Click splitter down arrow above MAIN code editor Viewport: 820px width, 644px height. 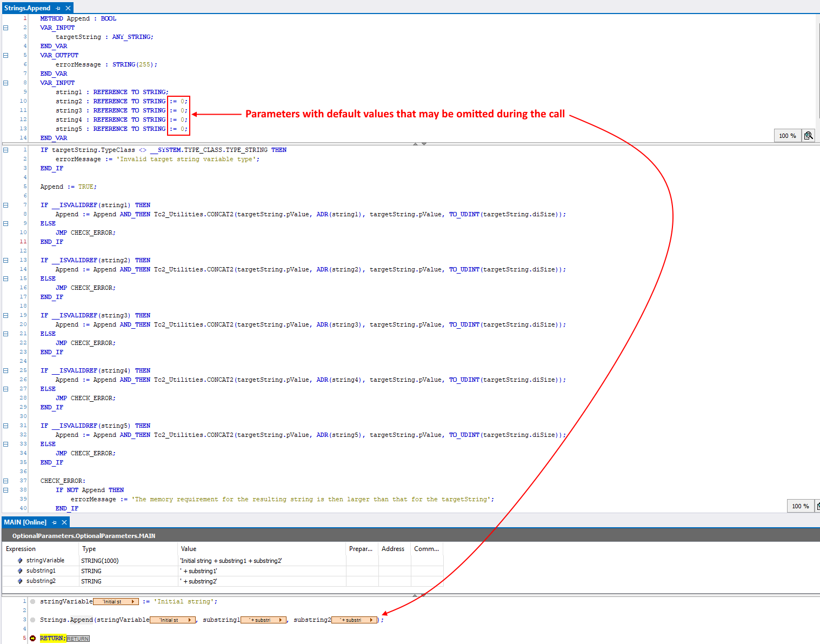coord(424,595)
